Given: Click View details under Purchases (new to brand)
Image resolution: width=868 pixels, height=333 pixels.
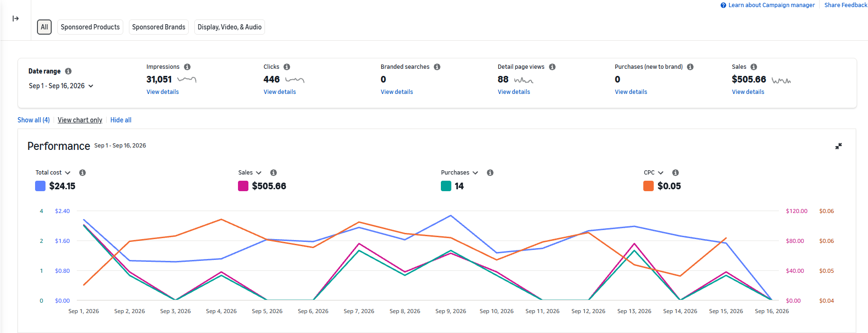Looking at the screenshot, I should pos(631,92).
